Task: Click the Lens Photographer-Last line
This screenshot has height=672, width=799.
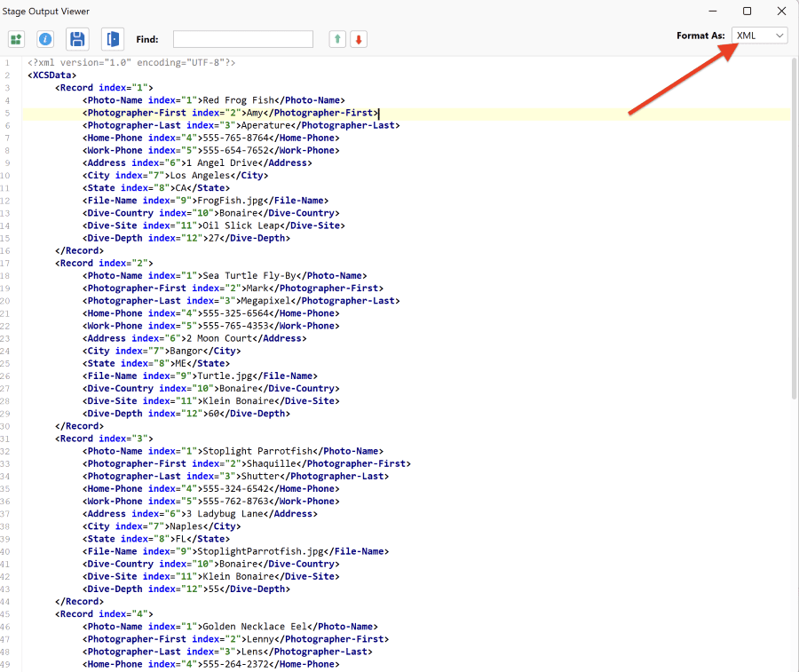Action: [x=227, y=652]
